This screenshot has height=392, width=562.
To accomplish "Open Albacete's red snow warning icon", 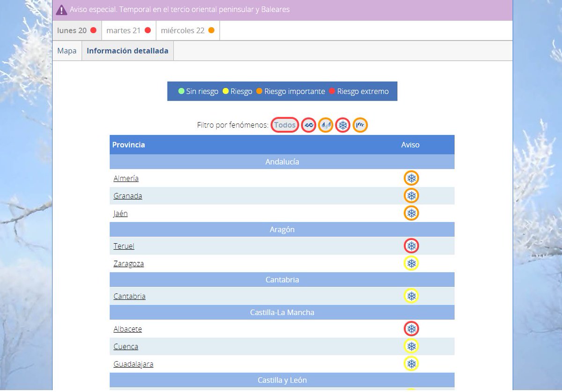I will pos(411,329).
